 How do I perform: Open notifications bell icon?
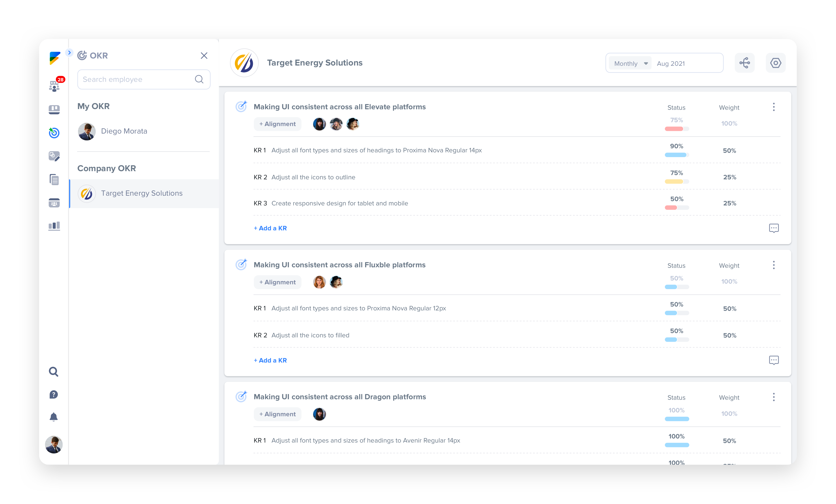click(x=54, y=417)
